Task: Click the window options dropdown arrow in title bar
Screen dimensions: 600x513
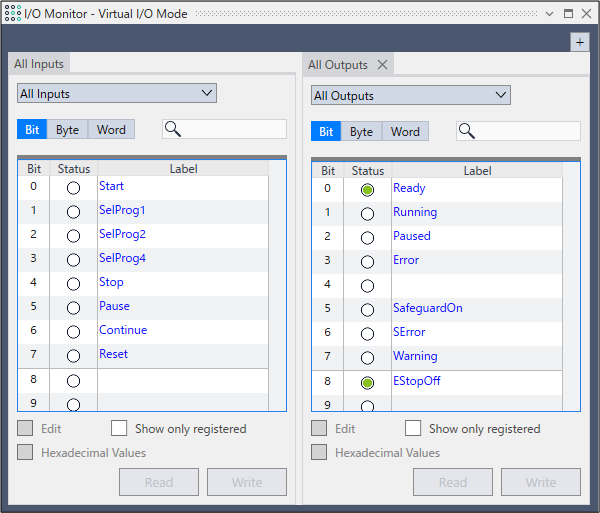Action: 551,13
